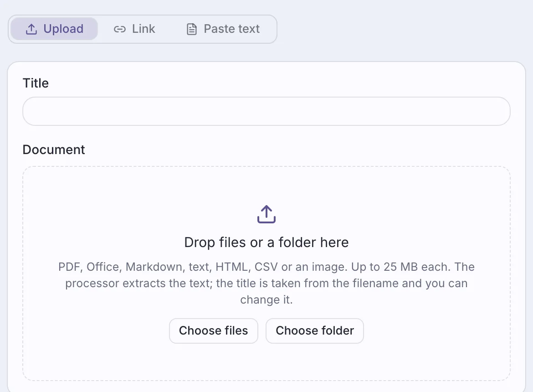533x392 pixels.
Task: Switch to the Link tab
Action: [x=134, y=29]
